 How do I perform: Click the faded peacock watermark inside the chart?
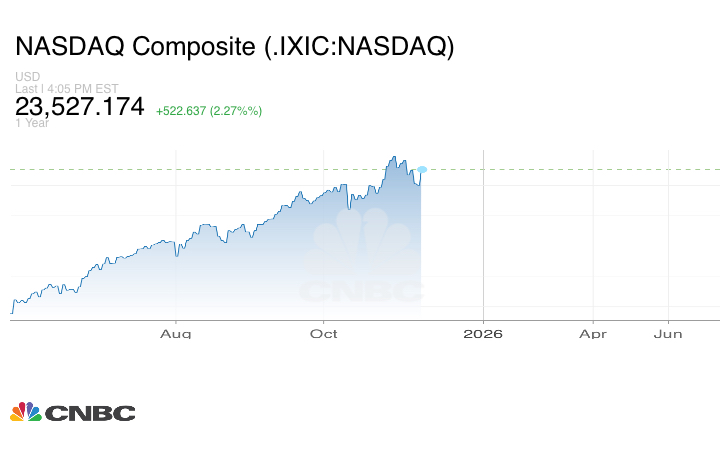(x=362, y=255)
